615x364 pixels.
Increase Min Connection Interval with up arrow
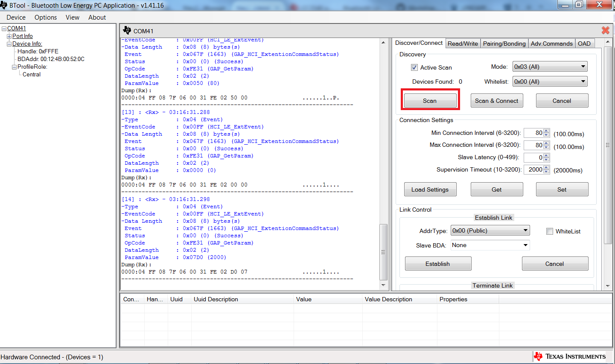pyautogui.click(x=546, y=131)
